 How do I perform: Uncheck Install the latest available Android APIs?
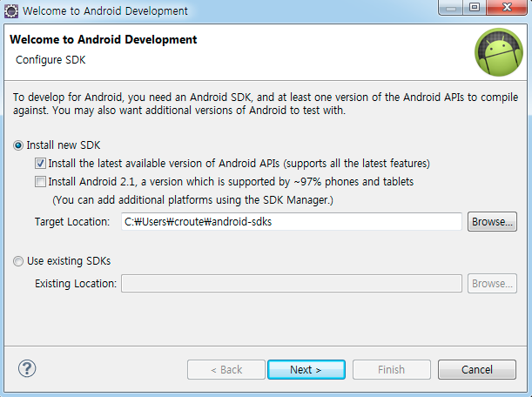[40, 164]
